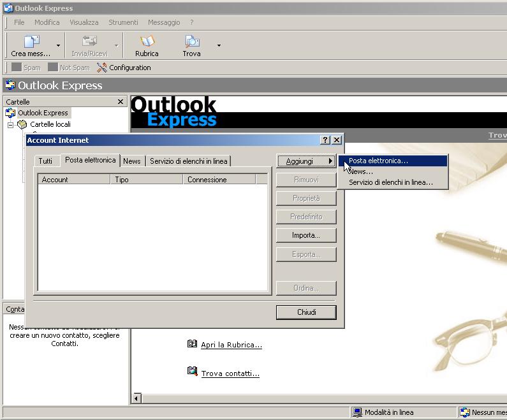Open dropdown arrow next to Trova
507x420 pixels.
(x=219, y=46)
